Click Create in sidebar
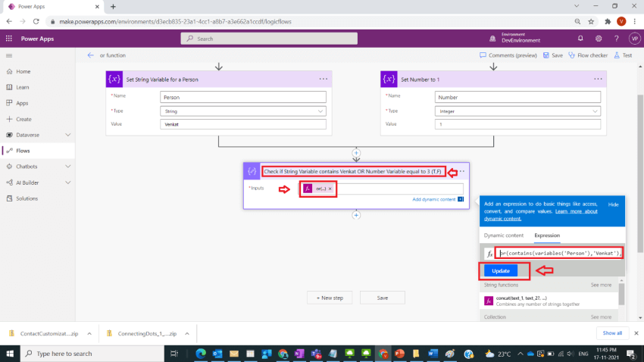Screen dimensions: 644x362 [23, 119]
